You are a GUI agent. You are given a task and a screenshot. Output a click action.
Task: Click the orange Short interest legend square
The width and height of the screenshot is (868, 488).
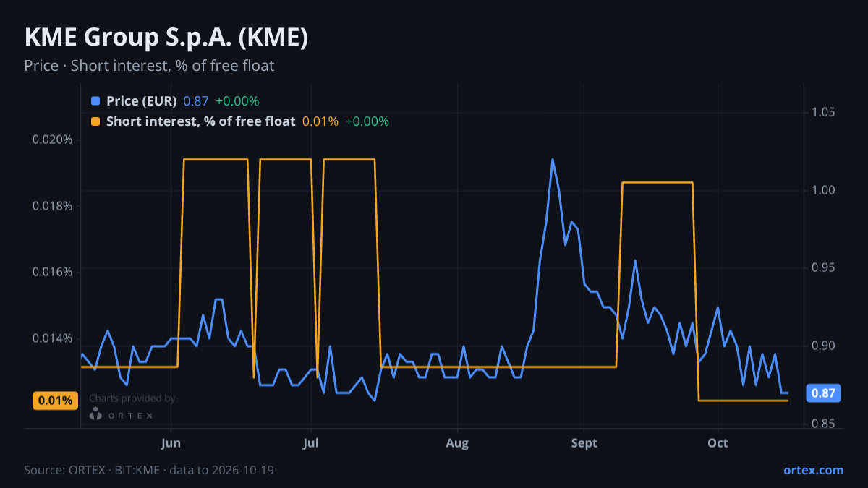(x=95, y=121)
